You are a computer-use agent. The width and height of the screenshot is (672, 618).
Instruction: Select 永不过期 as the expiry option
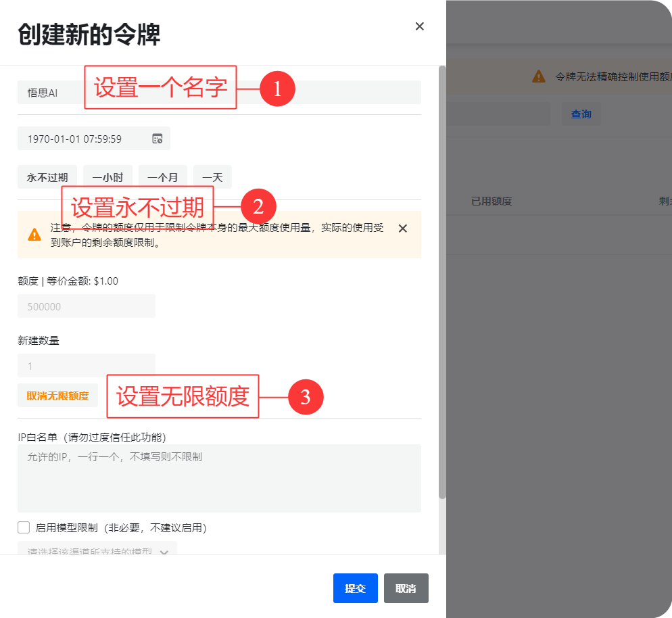[x=47, y=176]
